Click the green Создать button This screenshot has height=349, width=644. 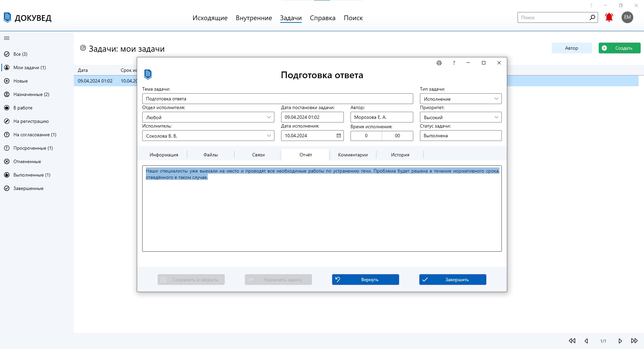click(620, 48)
